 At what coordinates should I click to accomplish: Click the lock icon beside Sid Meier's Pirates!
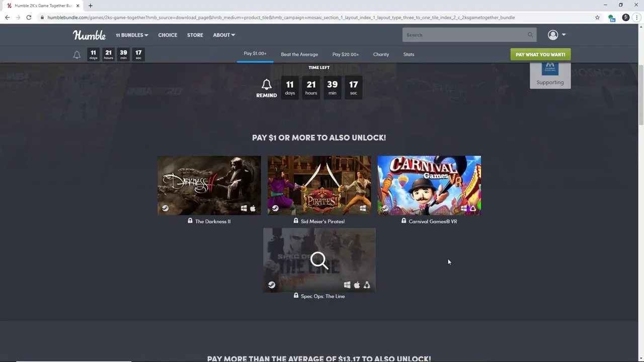tap(296, 221)
